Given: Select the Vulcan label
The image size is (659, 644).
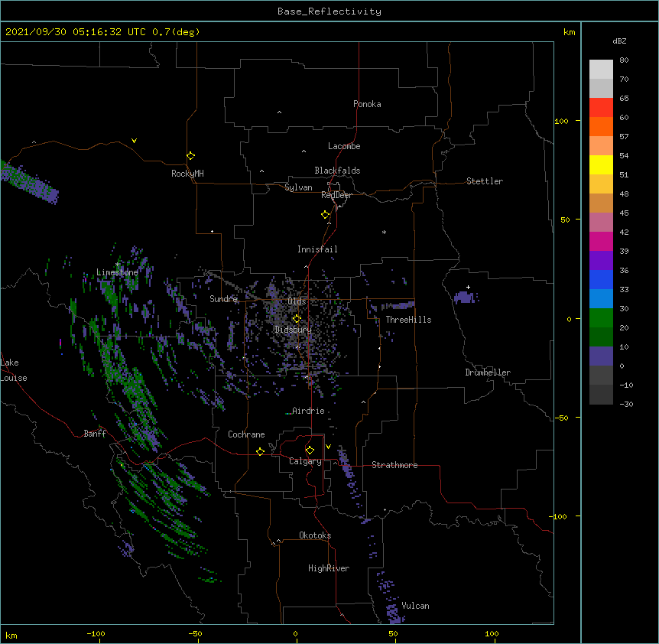Looking at the screenshot, I should coord(415,606).
